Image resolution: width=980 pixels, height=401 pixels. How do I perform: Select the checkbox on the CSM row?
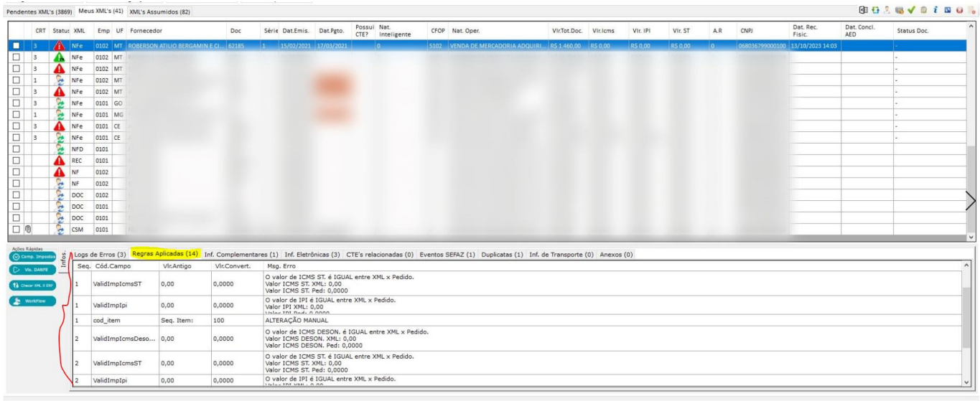point(17,230)
